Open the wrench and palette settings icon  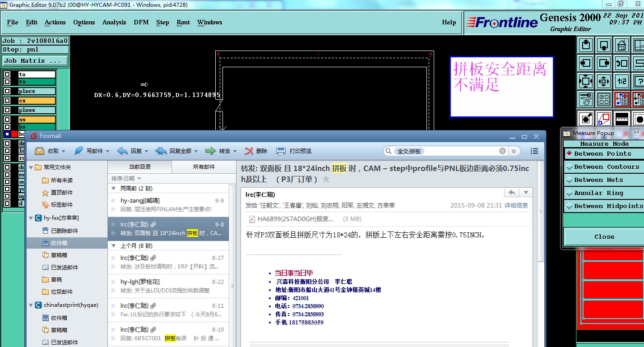(586, 99)
